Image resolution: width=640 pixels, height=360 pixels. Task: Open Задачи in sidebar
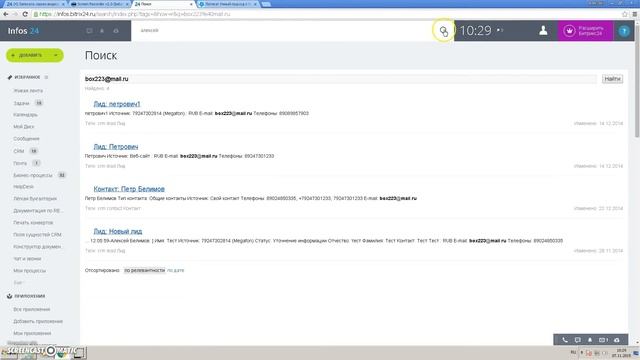tap(21, 103)
